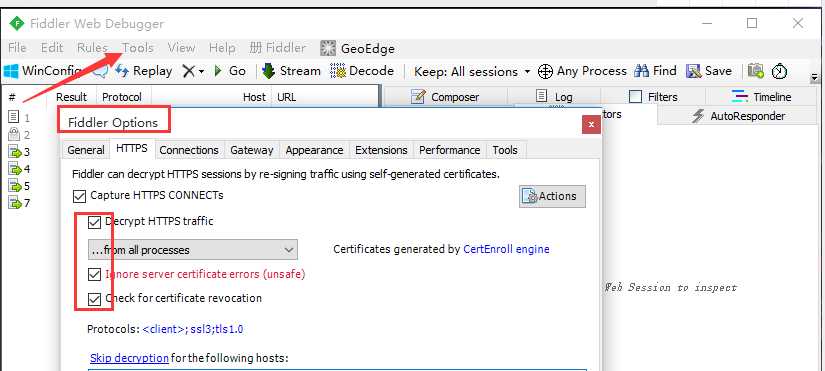Expand the '...from all processes' dropdown

click(x=193, y=250)
